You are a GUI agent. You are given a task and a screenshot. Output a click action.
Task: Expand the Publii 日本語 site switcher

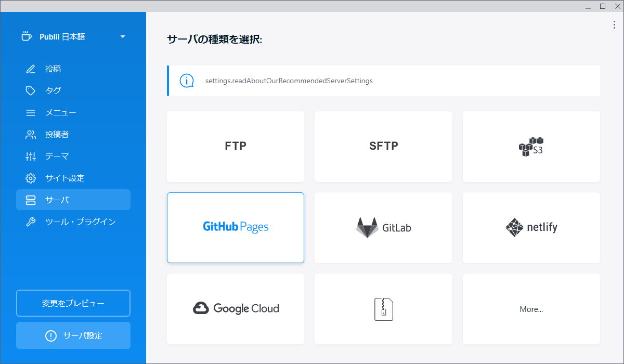coord(123,36)
